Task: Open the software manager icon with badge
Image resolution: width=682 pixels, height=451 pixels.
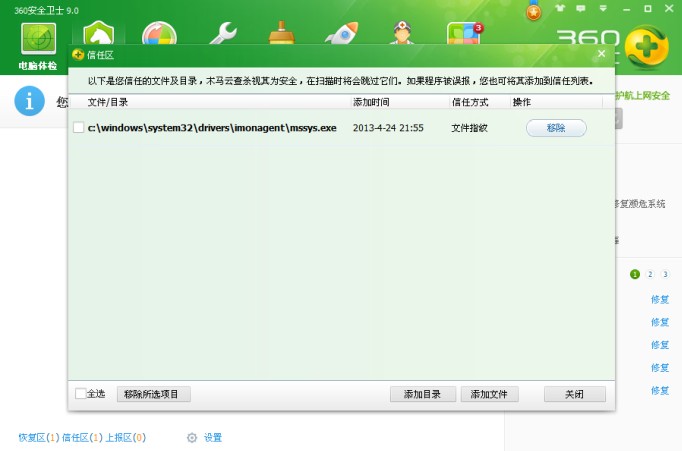Action: pos(463,34)
